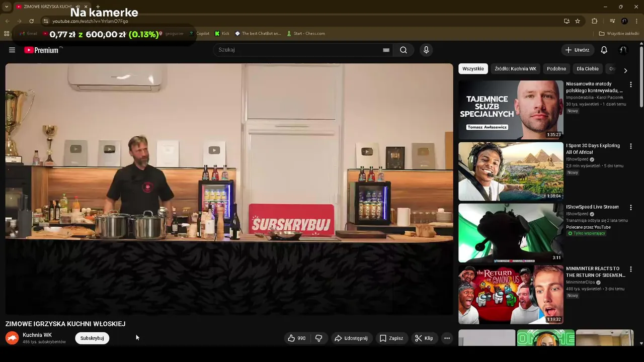Go to YouTube Premium home logo
Image resolution: width=644 pixels, height=362 pixels.
tap(41, 50)
